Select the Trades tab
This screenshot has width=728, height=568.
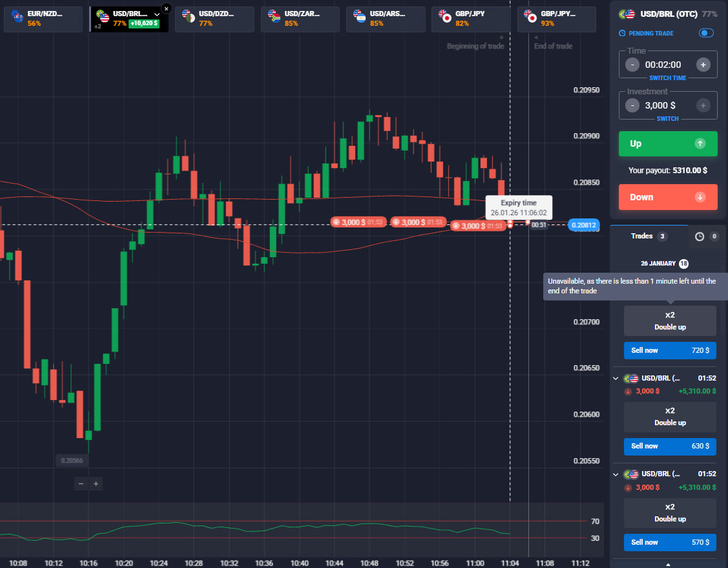coord(648,237)
